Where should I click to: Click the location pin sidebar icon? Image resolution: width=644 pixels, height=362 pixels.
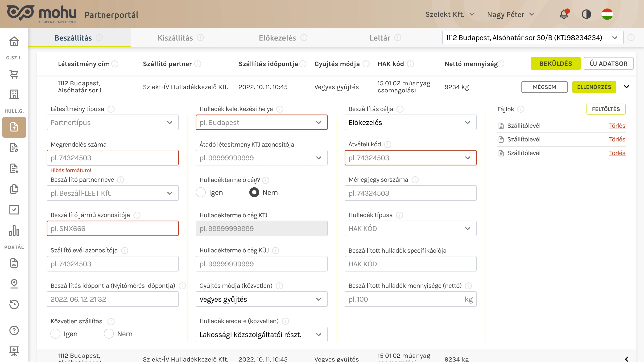(14, 284)
